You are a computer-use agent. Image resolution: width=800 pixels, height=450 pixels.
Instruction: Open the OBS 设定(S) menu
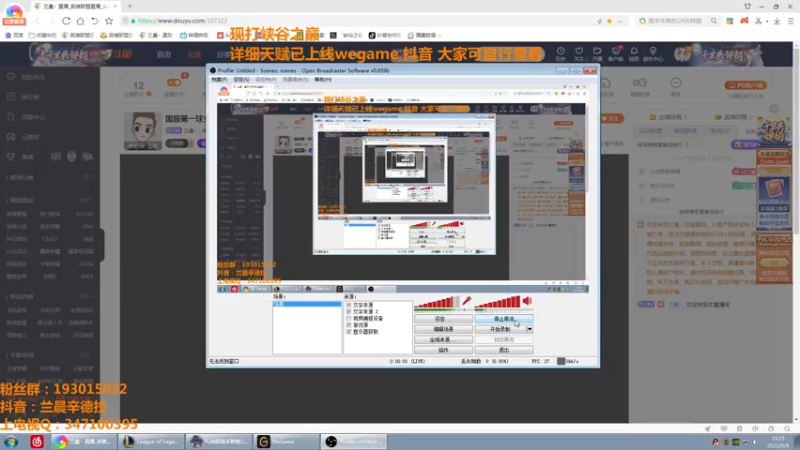[241, 80]
